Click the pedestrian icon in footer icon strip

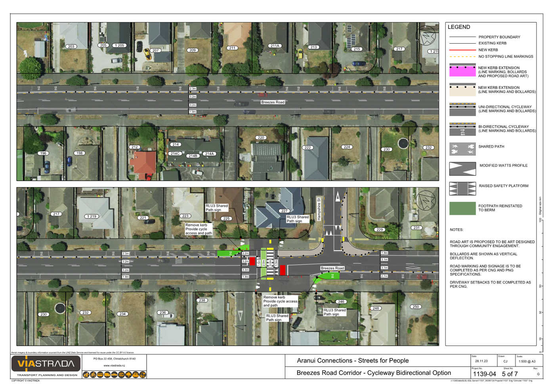[86, 375]
